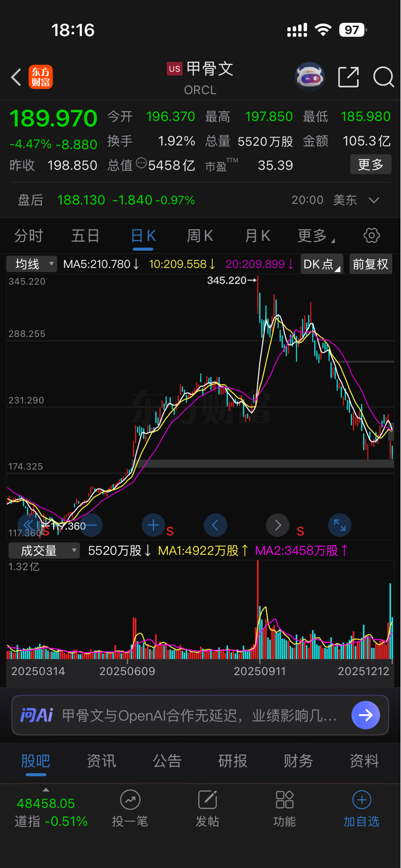The width and height of the screenshot is (401, 868).
Task: Tap the 最低 185.980 value
Action: [366, 116]
